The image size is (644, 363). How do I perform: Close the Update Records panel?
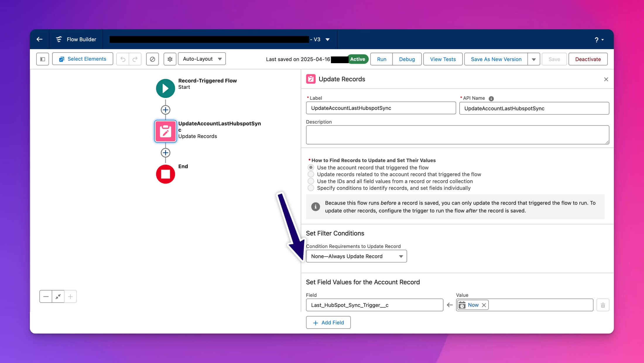point(606,79)
